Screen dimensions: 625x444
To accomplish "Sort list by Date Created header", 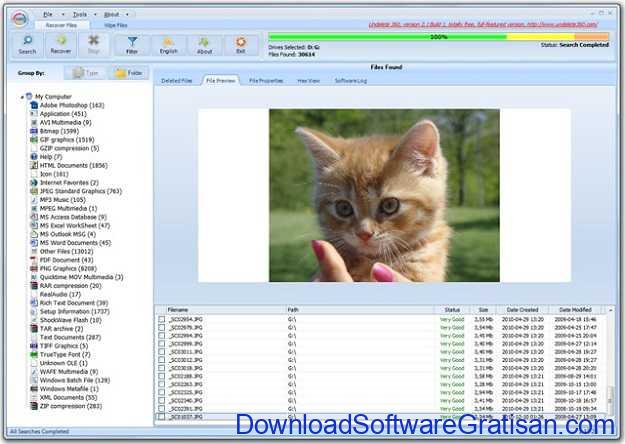I will [x=522, y=310].
